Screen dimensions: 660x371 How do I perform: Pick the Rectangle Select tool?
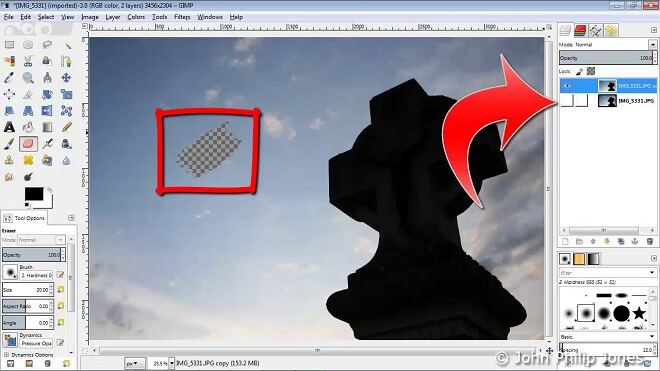9,45
